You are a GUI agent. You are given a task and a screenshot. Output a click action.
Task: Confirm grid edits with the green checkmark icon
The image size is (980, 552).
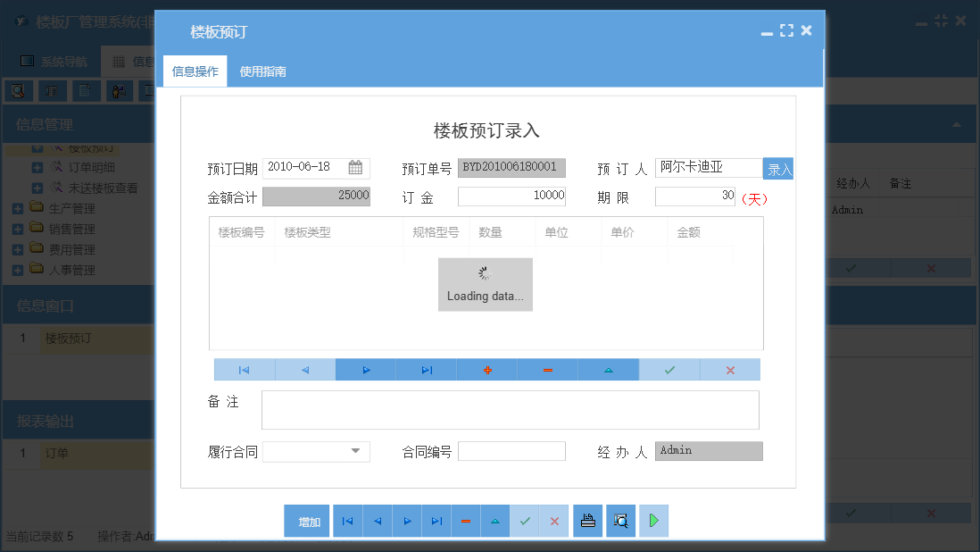669,369
